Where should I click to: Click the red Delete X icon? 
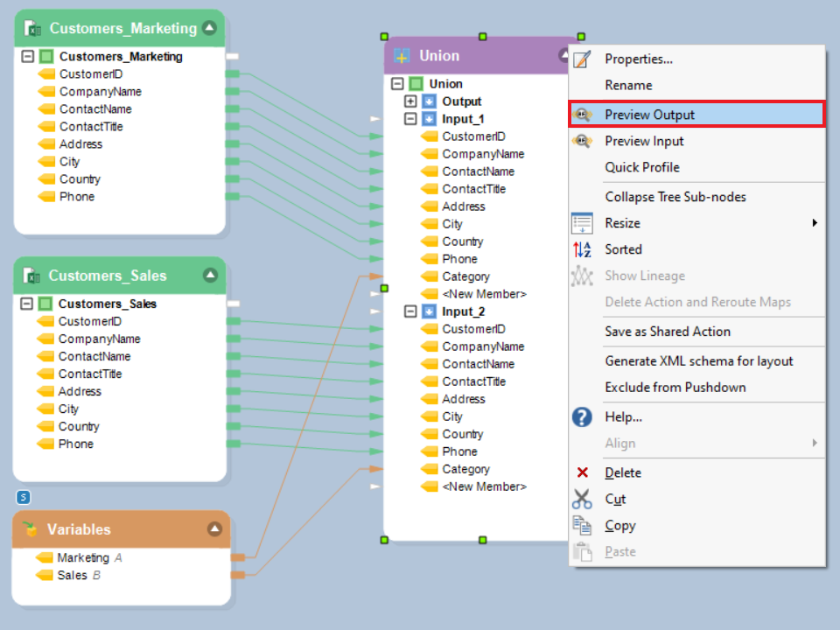tap(582, 472)
